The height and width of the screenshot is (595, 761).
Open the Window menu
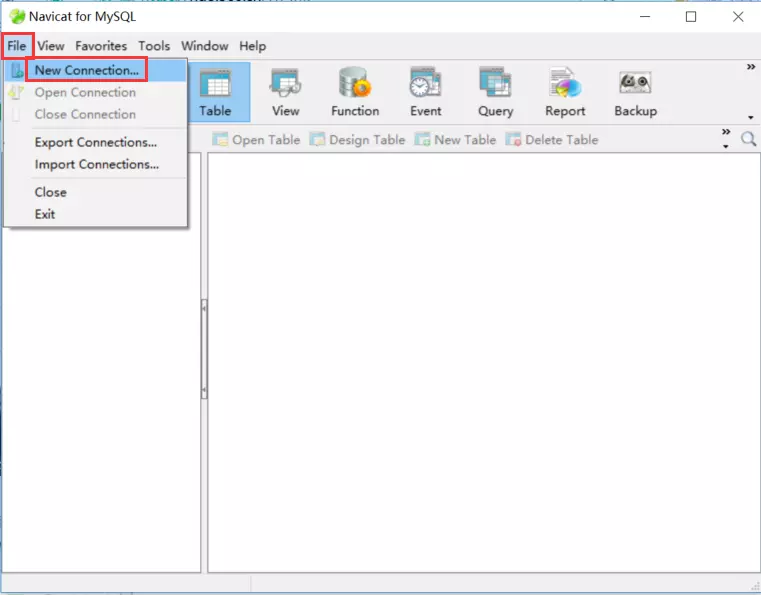[x=205, y=46]
